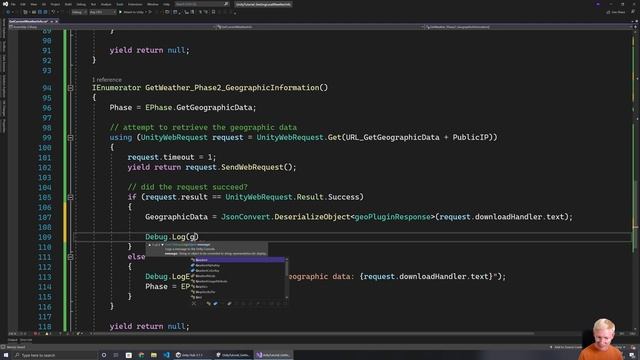The height and width of the screenshot is (360, 640).
Task: Open Visual Studio Code from the taskbar
Action: [167, 355]
